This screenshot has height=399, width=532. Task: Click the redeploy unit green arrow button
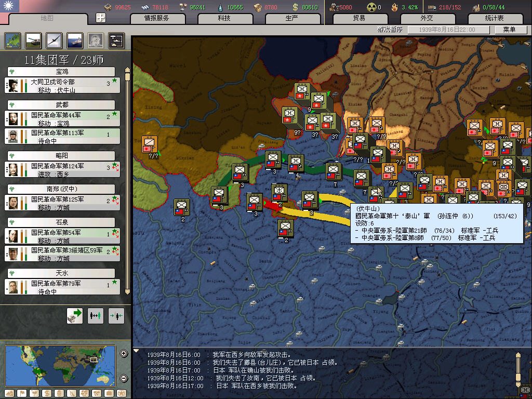click(75, 316)
